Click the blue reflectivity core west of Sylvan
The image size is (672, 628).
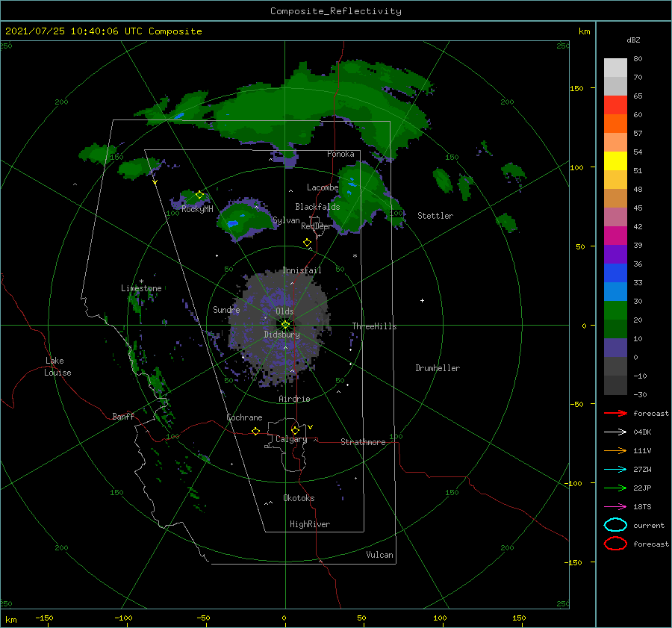click(x=233, y=223)
